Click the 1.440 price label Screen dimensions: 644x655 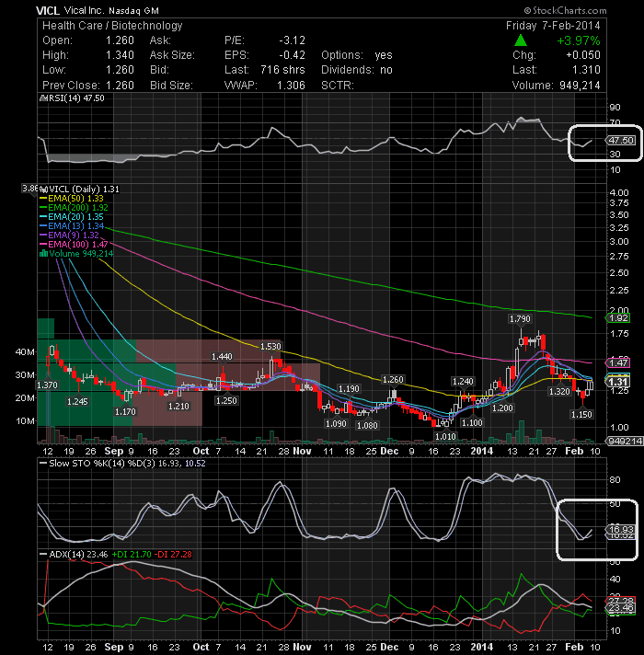[x=222, y=356]
